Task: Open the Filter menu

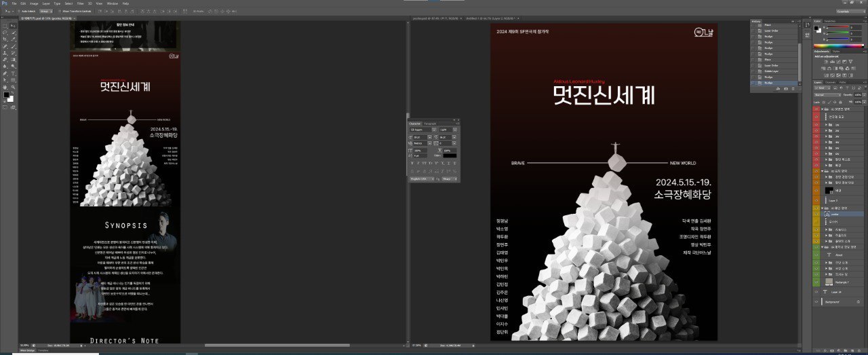Action: [79, 3]
